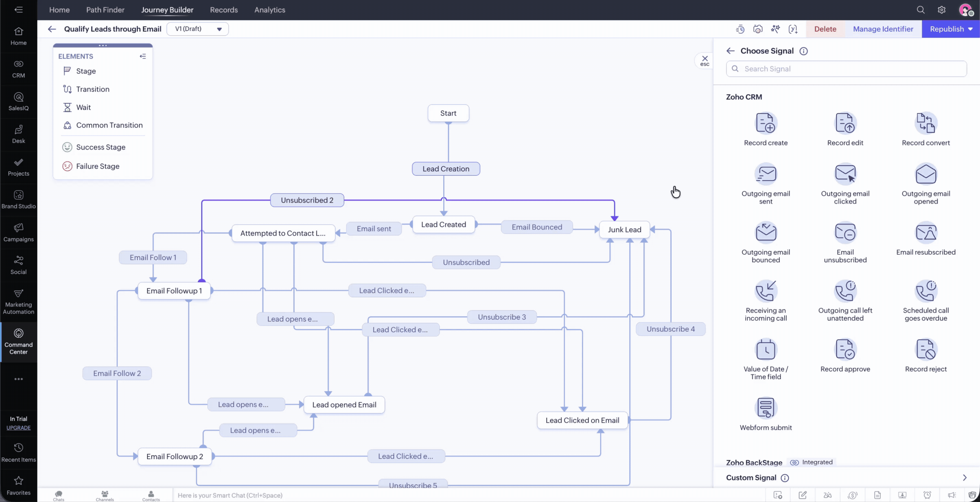Open the Path Finder tab
The image size is (980, 502).
point(105,10)
